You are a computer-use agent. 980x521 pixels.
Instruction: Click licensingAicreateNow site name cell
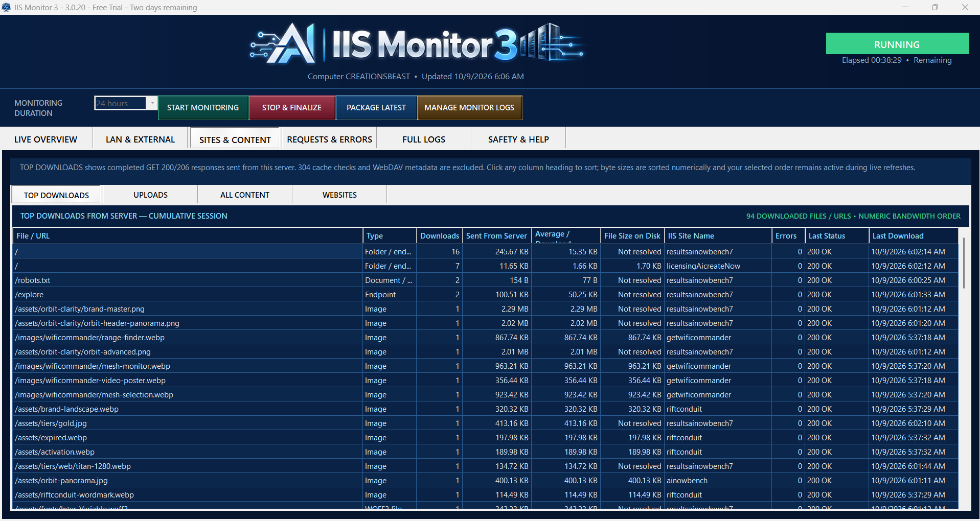pyautogui.click(x=718, y=266)
